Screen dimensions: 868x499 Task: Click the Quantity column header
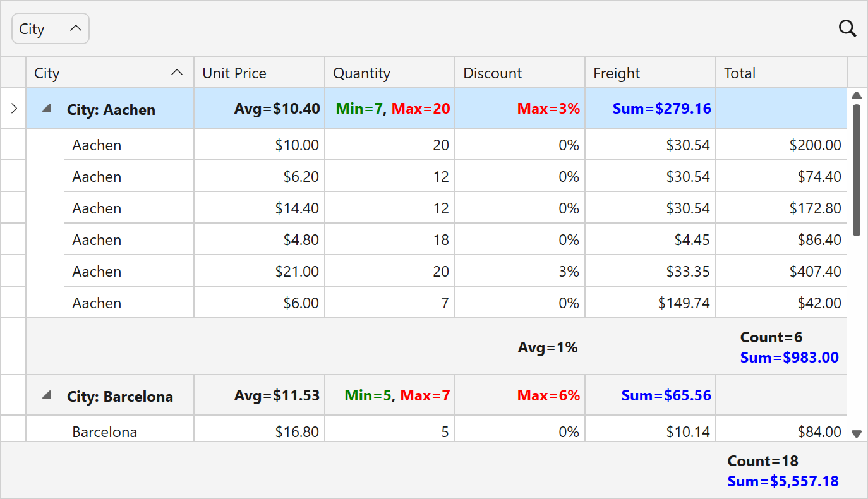tap(390, 73)
